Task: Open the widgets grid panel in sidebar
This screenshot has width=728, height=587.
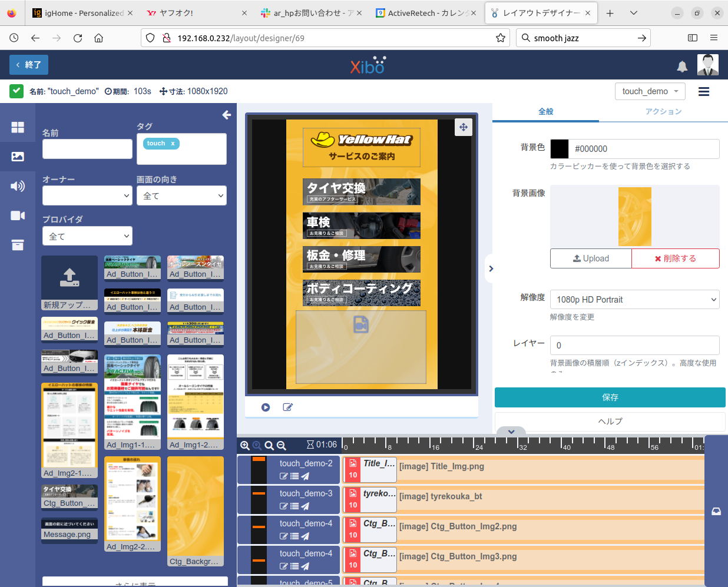Action: tap(18, 127)
